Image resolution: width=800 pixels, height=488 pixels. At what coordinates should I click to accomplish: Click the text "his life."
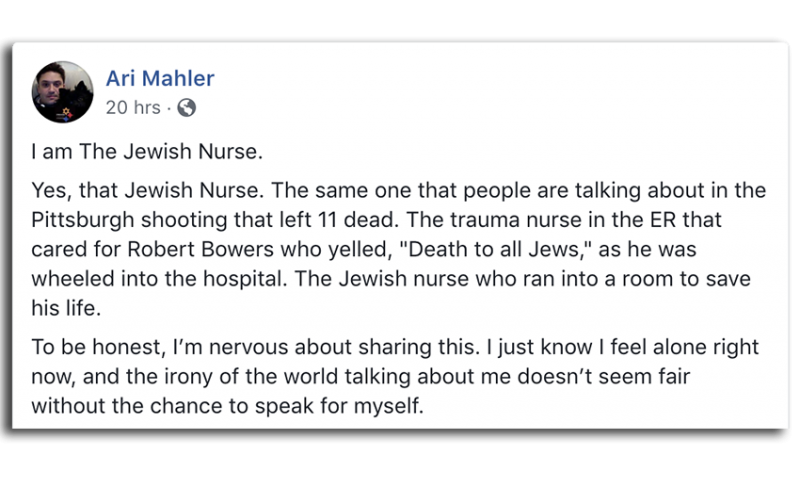[x=66, y=308]
